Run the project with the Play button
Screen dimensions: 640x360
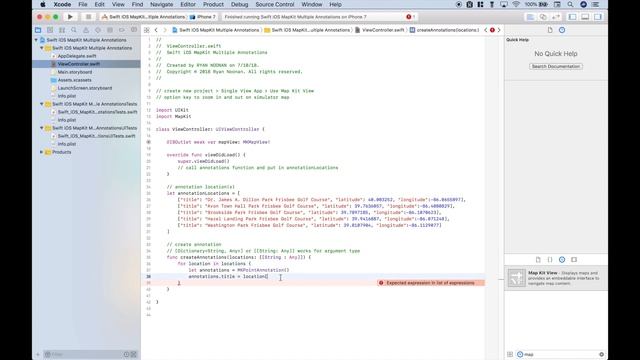pos(70,17)
